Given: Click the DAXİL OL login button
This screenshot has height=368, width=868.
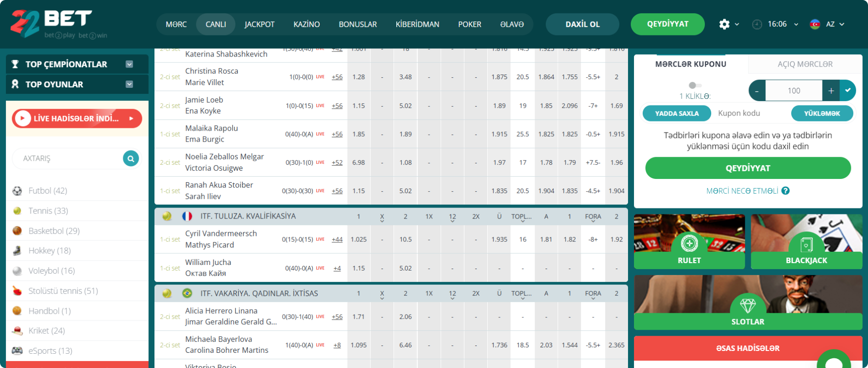Looking at the screenshot, I should point(582,24).
